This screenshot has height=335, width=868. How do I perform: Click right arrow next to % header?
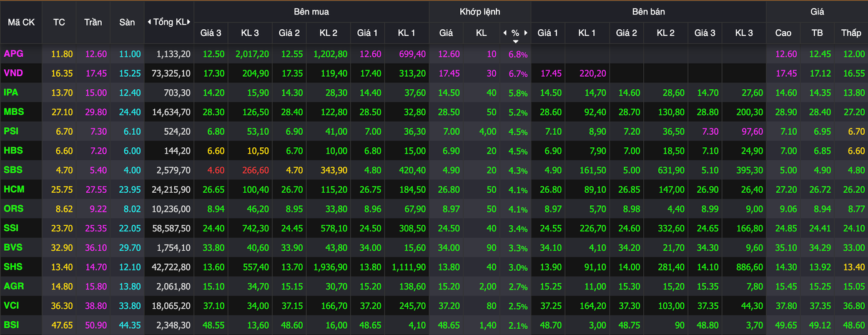point(526,32)
